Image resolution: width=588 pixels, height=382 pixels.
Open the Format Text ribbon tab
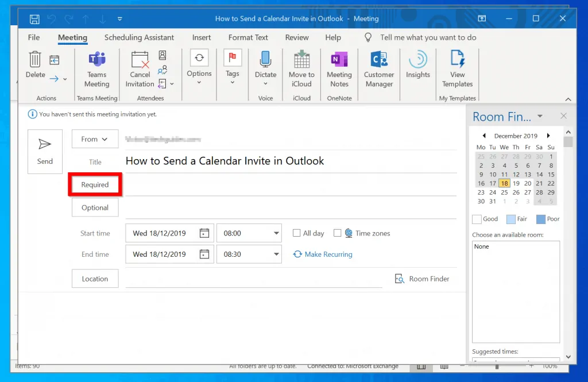247,37
